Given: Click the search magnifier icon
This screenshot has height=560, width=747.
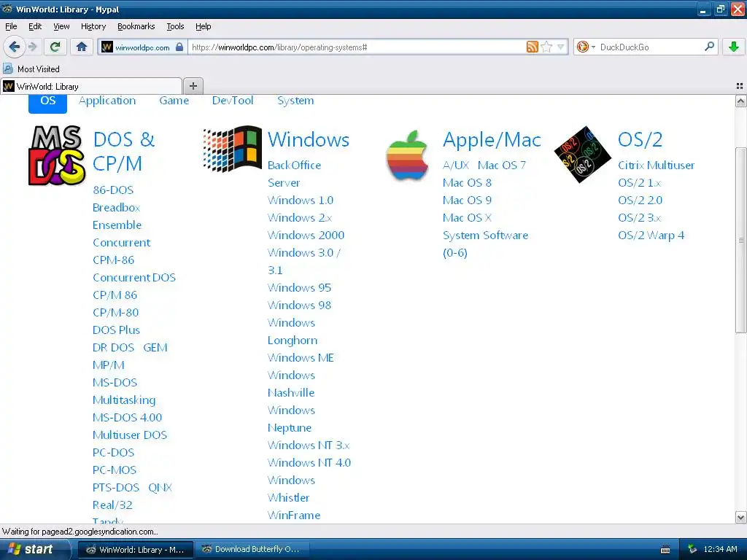Looking at the screenshot, I should tap(709, 46).
